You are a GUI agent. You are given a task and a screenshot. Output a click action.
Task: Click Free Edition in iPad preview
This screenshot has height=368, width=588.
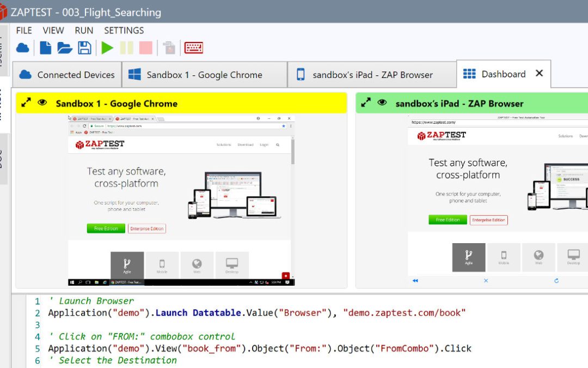pyautogui.click(x=448, y=220)
